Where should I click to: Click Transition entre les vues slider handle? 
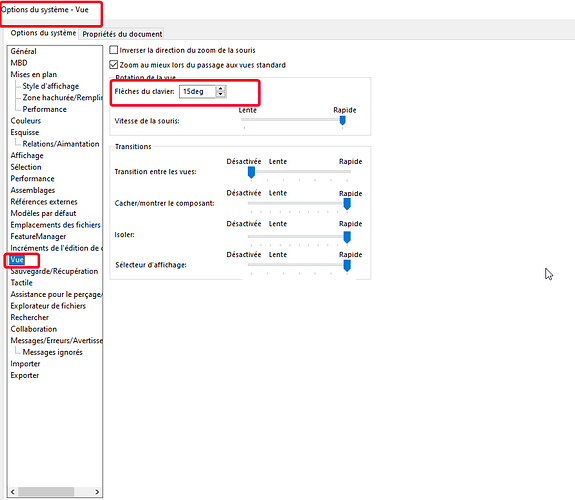[251, 172]
